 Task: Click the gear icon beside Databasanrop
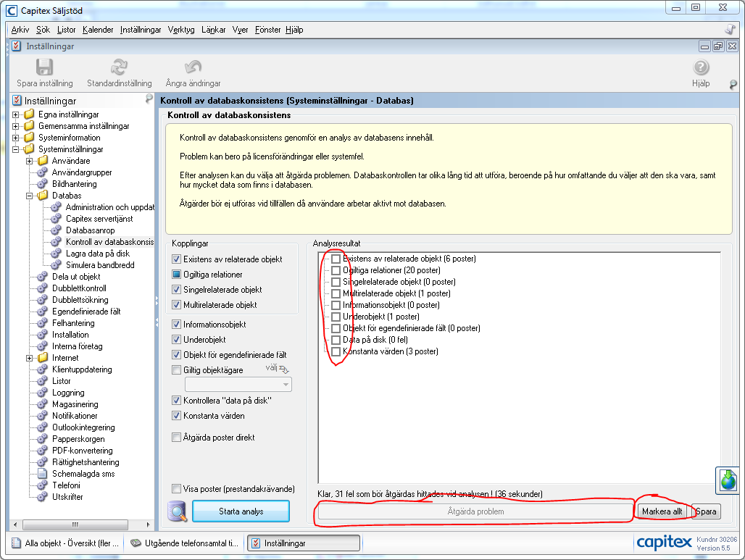click(56, 230)
